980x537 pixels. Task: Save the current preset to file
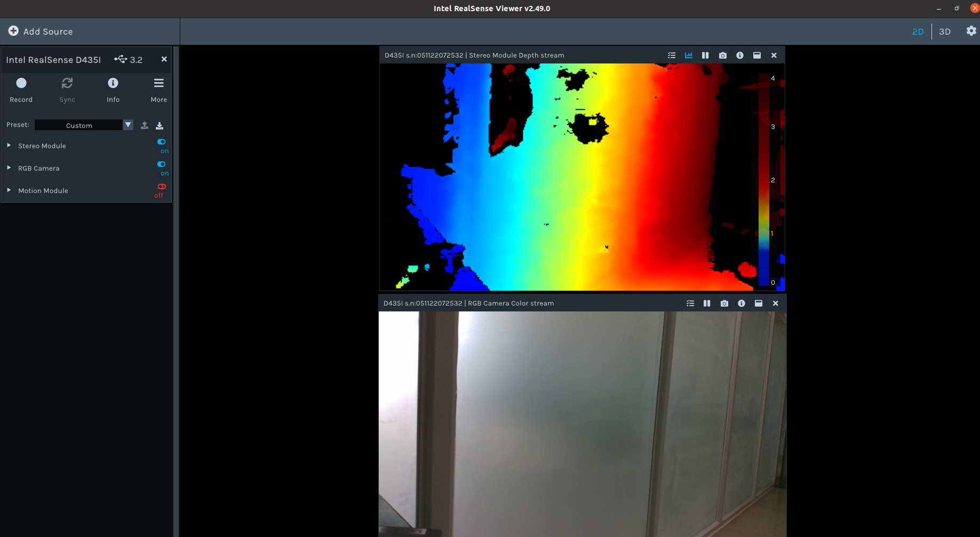coord(159,125)
